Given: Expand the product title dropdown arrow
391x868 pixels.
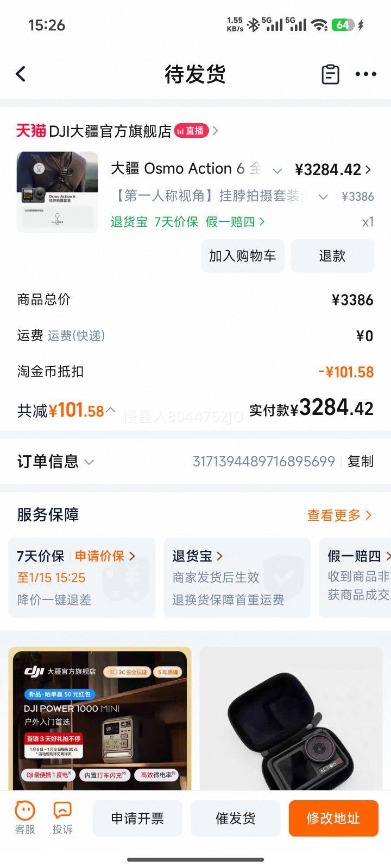Looking at the screenshot, I should (x=277, y=171).
